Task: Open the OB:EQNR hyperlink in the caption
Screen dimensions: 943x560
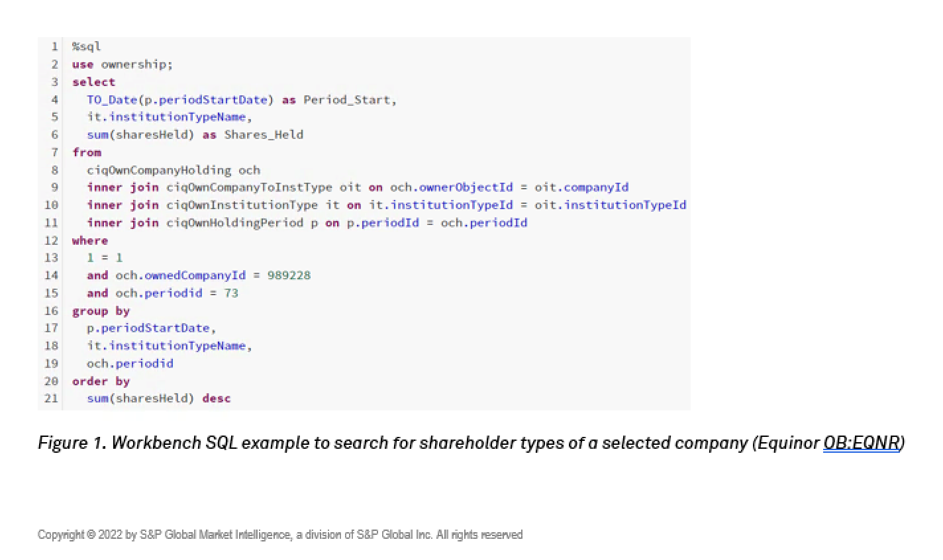Action: 861,443
